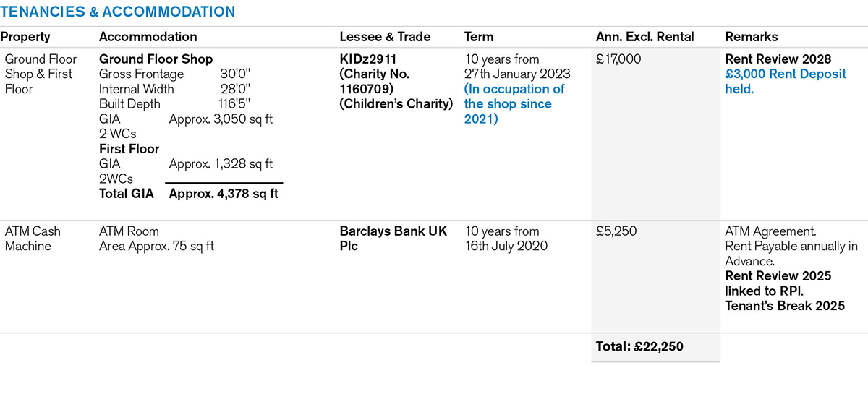Click the ATM Cash Machine property cell
This screenshot has height=394, width=868.
coord(33,239)
